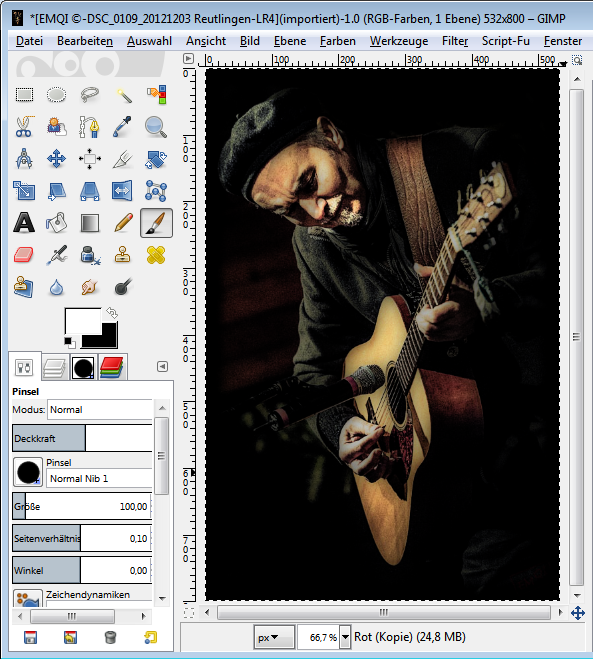This screenshot has width=593, height=659.
Task: Select the Color Picker eyedropper tool
Action: [x=122, y=127]
